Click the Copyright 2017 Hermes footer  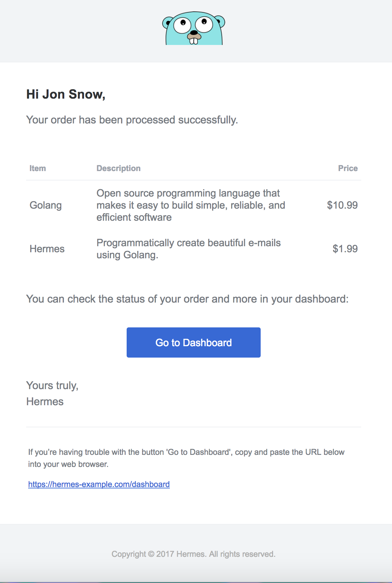coord(193,554)
